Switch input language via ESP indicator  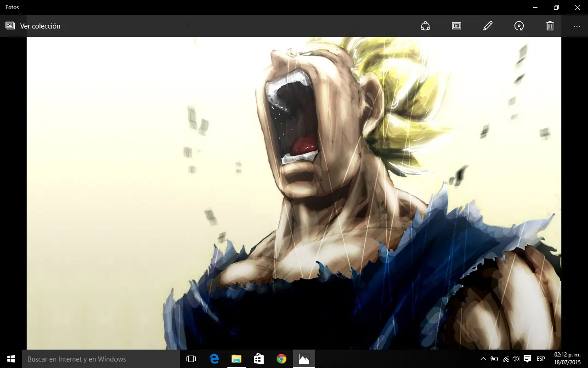[x=541, y=359]
